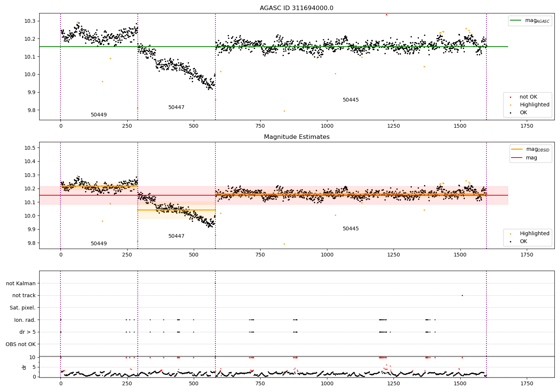Click the 5 y-tick in the dr panel
Screen dimensions: 560x392
coord(34,367)
